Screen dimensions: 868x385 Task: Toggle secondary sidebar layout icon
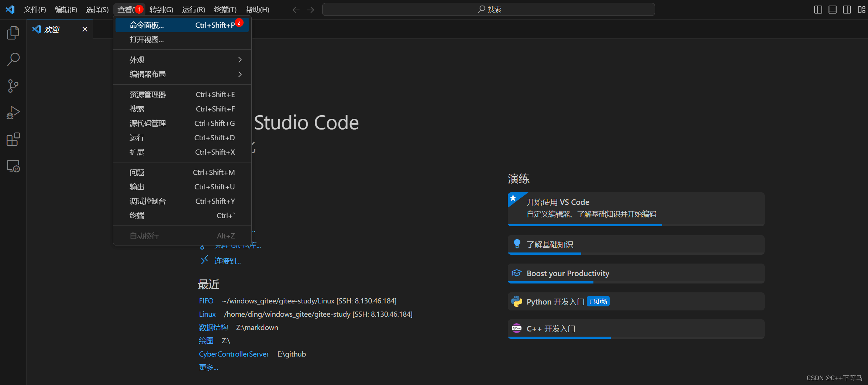coord(847,10)
